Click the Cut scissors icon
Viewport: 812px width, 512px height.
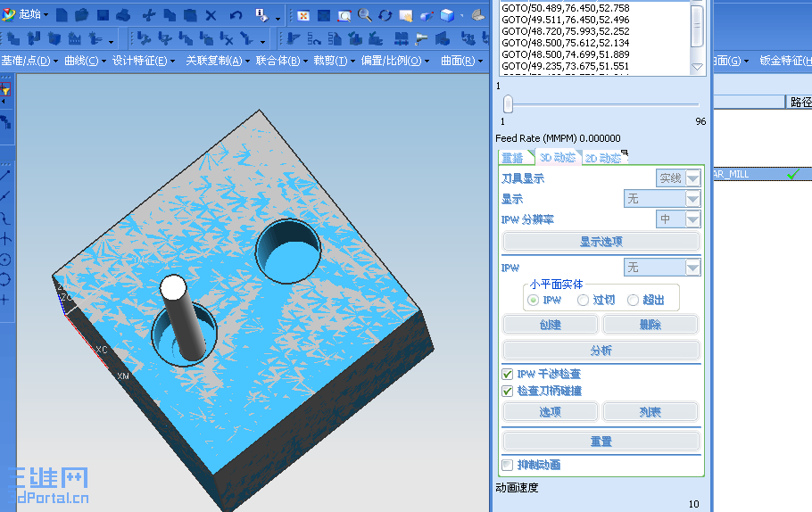tap(149, 15)
